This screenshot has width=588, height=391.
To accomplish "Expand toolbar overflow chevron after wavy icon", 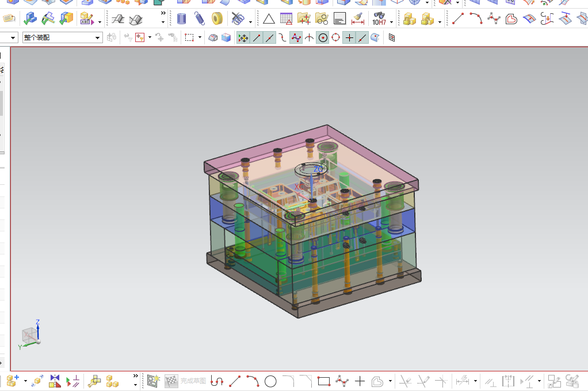I will (163, 13).
